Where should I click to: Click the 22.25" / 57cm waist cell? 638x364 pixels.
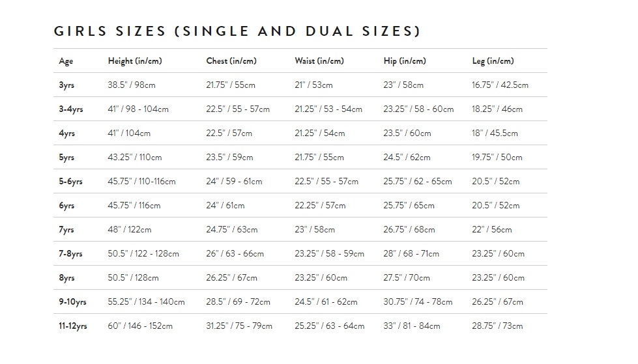(320, 205)
